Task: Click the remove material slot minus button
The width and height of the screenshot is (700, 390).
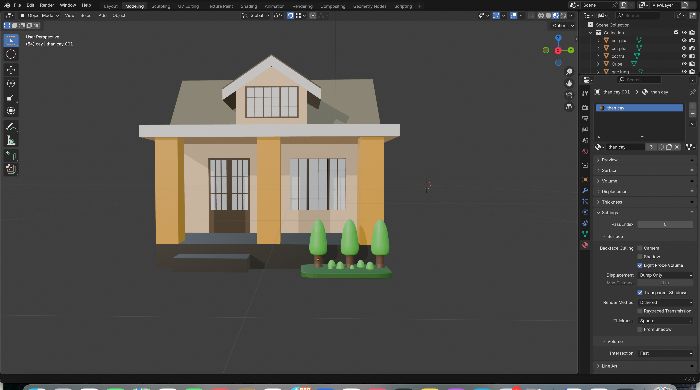Action: [692, 114]
